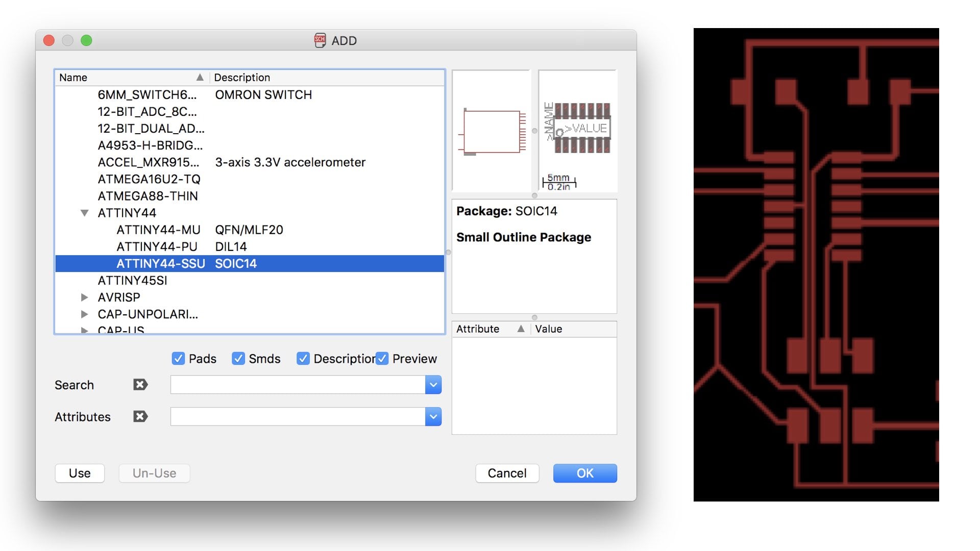Sort by the Description column header
Image resolution: width=980 pixels, height=551 pixels.
click(x=327, y=77)
